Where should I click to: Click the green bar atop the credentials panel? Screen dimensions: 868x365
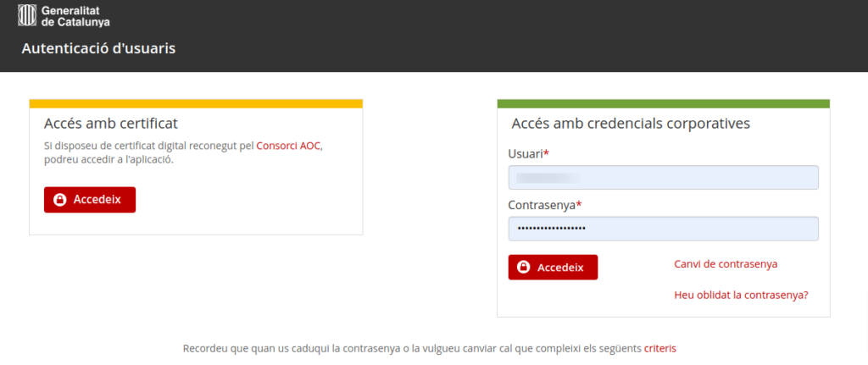pyautogui.click(x=663, y=103)
